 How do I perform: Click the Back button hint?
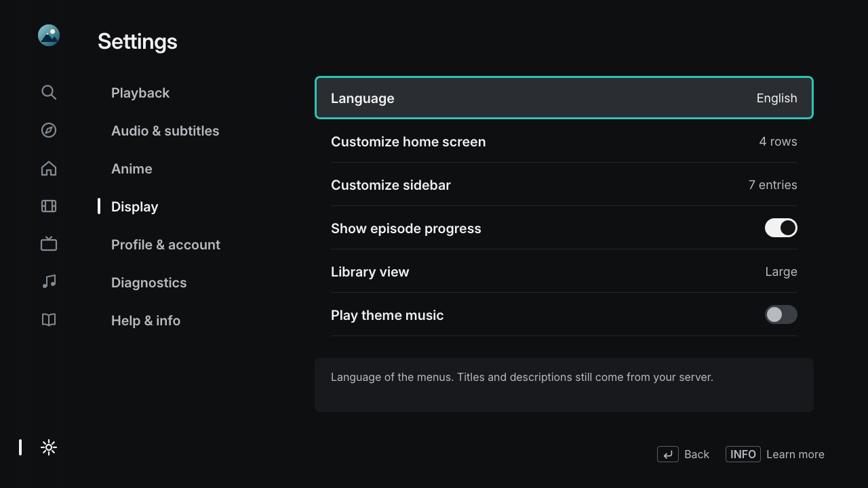(x=683, y=454)
